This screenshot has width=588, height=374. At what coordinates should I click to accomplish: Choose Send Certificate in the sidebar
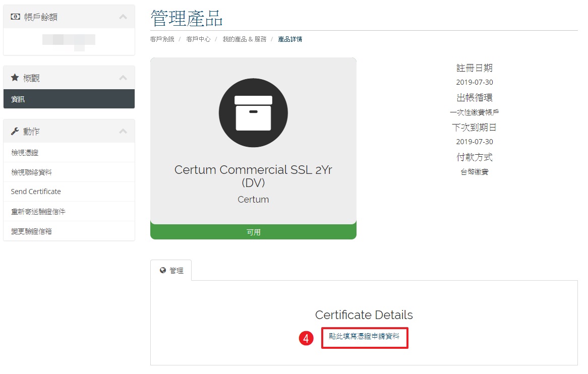pos(69,192)
